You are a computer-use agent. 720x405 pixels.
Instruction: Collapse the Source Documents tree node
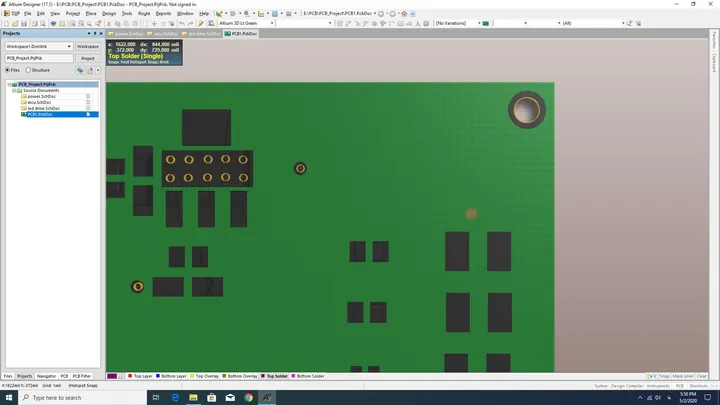tap(14, 90)
